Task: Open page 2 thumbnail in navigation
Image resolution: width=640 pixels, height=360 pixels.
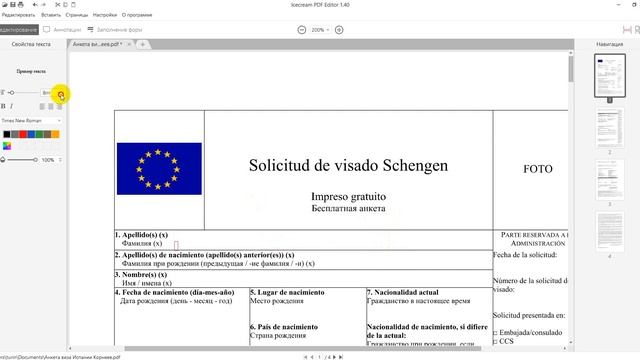Action: coord(610,128)
